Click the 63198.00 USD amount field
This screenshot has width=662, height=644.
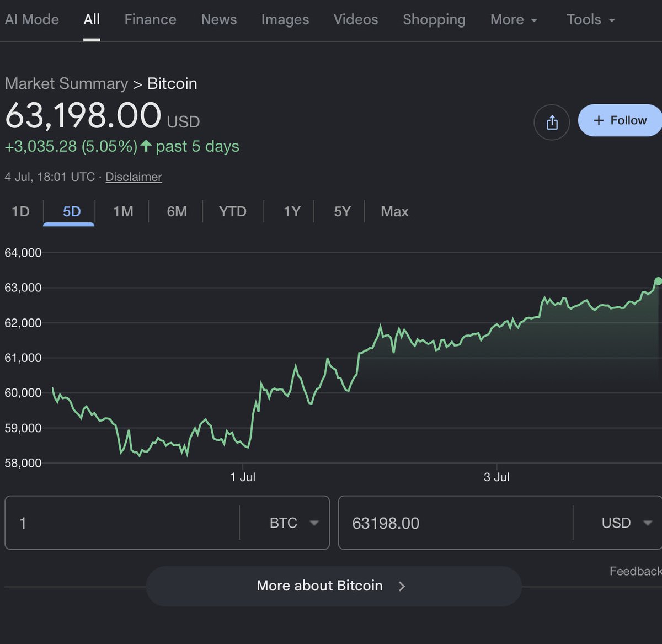pyautogui.click(x=456, y=523)
